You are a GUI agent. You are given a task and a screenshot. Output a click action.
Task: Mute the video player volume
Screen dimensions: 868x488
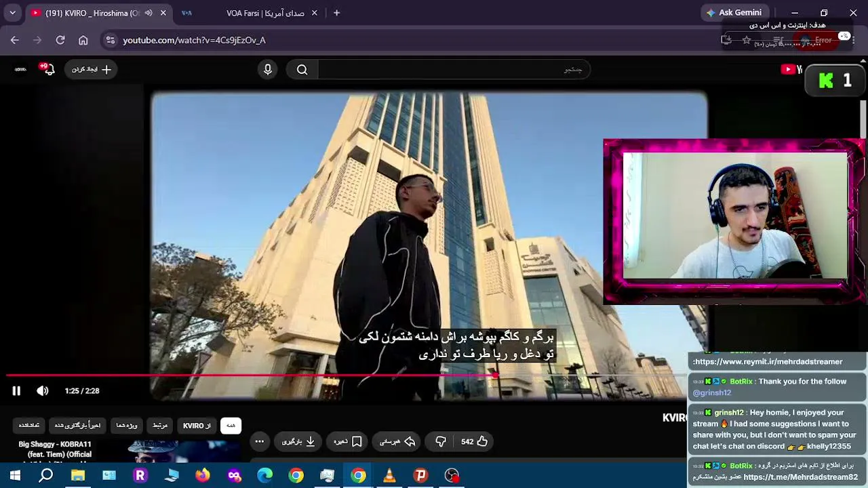click(x=43, y=391)
